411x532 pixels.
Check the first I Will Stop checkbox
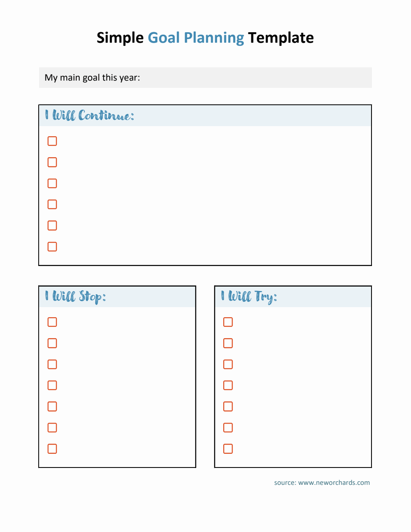tap(52, 322)
